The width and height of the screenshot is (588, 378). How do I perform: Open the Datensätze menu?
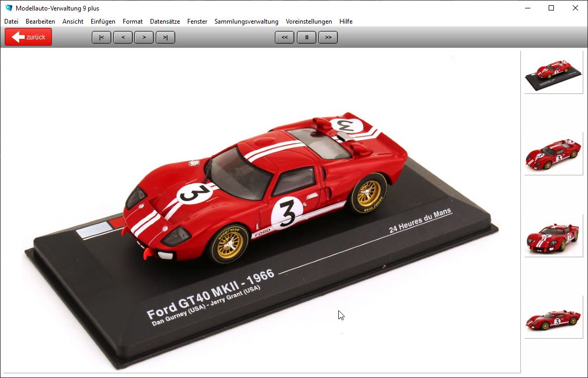coord(165,22)
